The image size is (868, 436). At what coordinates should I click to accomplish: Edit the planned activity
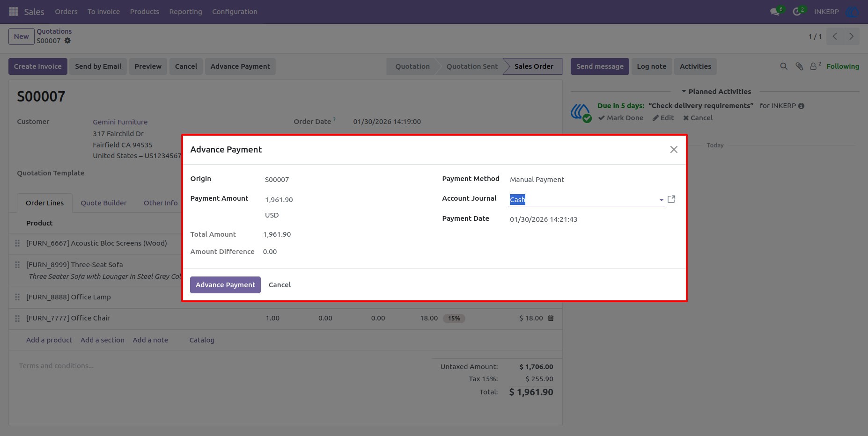[663, 118]
